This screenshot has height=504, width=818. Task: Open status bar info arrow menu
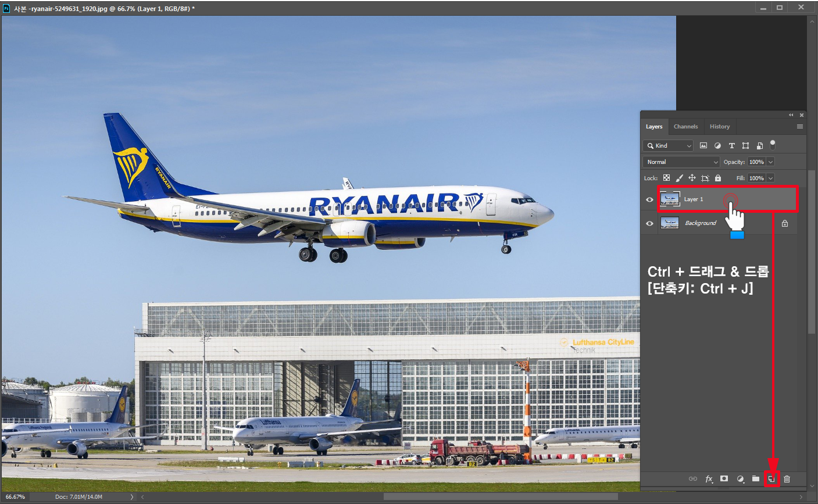click(132, 497)
